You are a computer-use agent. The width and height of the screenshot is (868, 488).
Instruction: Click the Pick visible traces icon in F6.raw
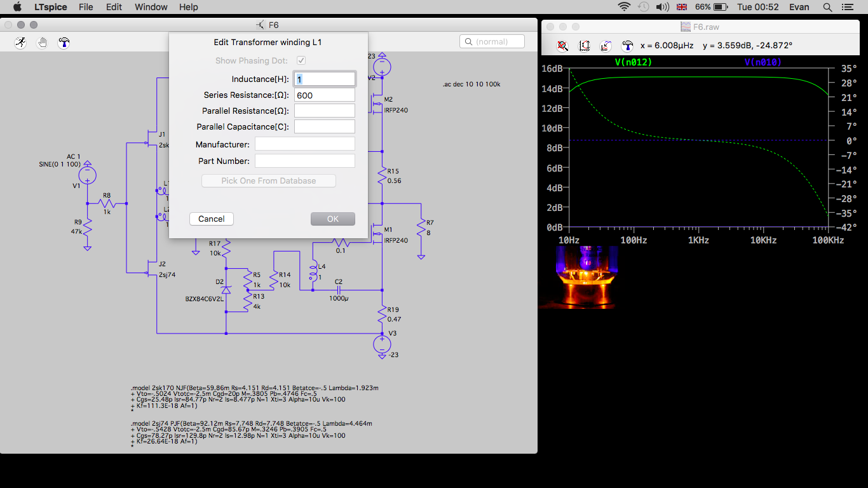606,46
